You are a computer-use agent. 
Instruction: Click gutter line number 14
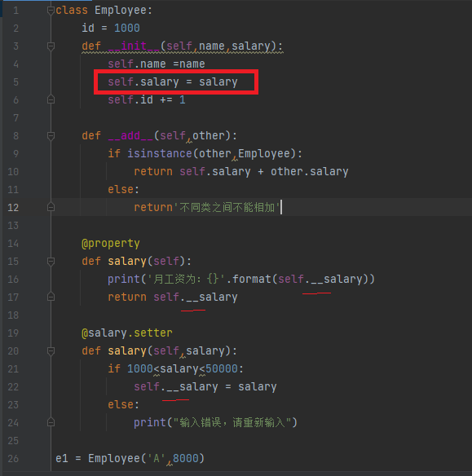(13, 244)
